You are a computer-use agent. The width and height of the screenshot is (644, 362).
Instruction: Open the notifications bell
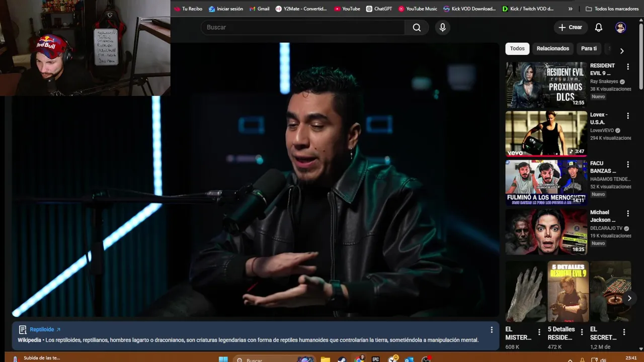[x=599, y=27]
